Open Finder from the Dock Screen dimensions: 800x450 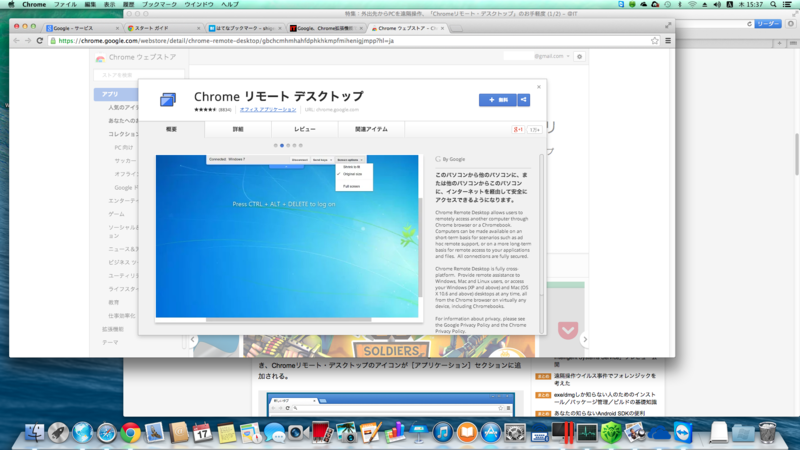tap(34, 433)
